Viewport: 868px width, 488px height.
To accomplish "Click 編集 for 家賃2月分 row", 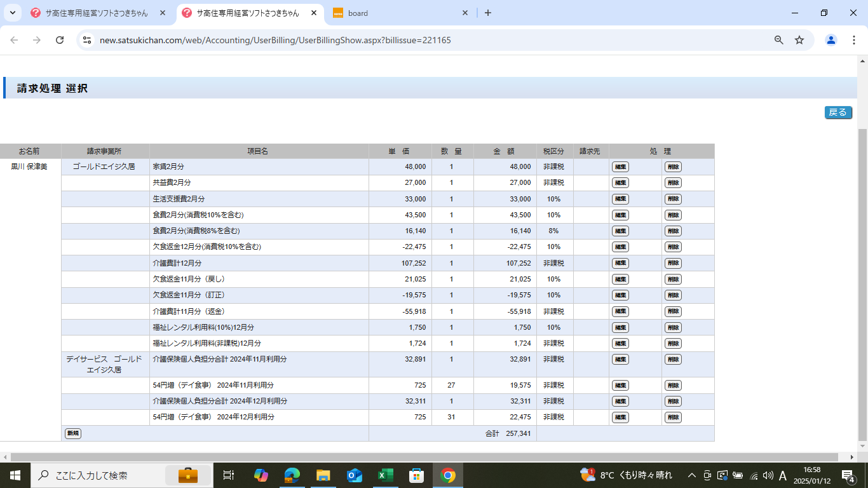I will click(620, 166).
